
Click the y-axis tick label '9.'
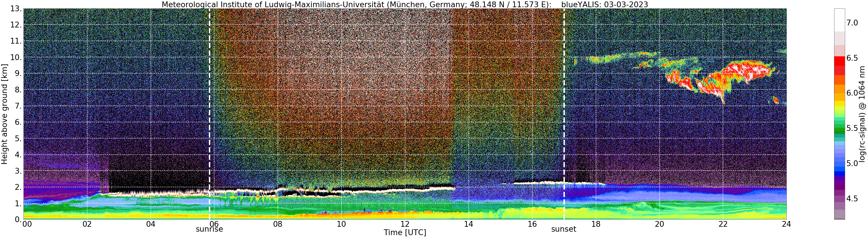pos(18,73)
